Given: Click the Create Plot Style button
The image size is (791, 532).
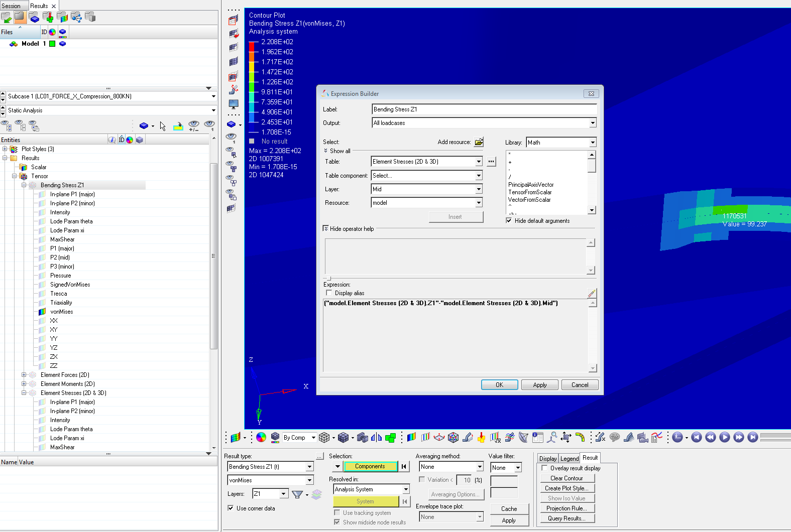Looking at the screenshot, I should coord(567,488).
